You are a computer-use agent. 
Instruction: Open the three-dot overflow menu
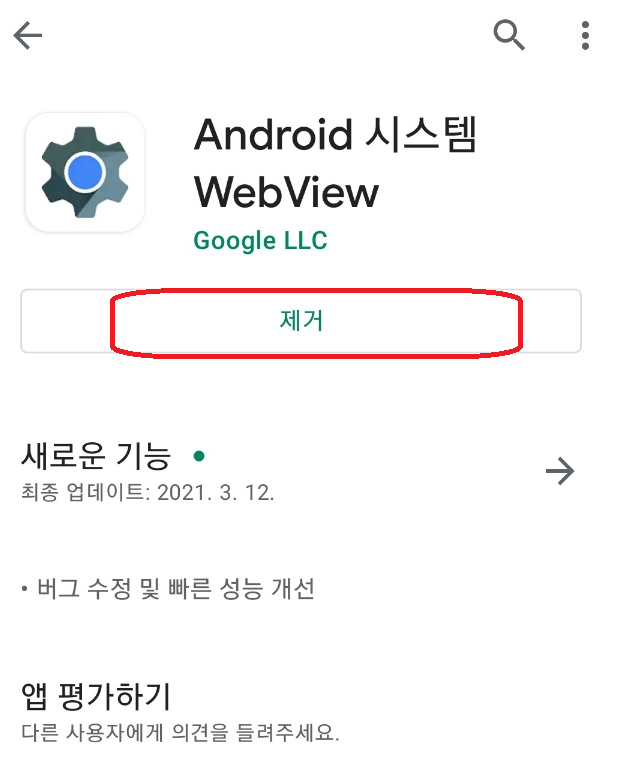tap(585, 35)
